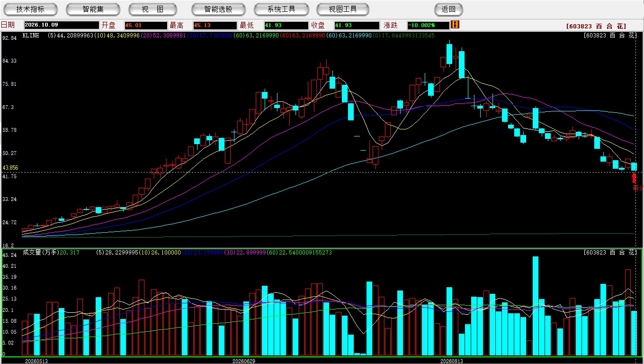
Task: Click the date field showing 2026.10.09
Action: pos(62,25)
